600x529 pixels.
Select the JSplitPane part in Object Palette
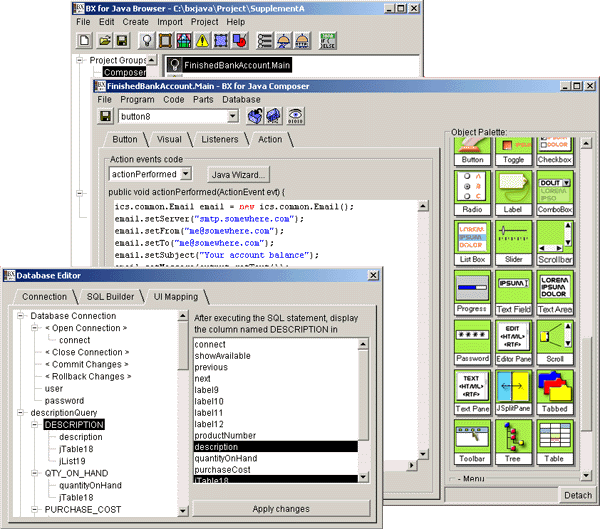[514, 392]
